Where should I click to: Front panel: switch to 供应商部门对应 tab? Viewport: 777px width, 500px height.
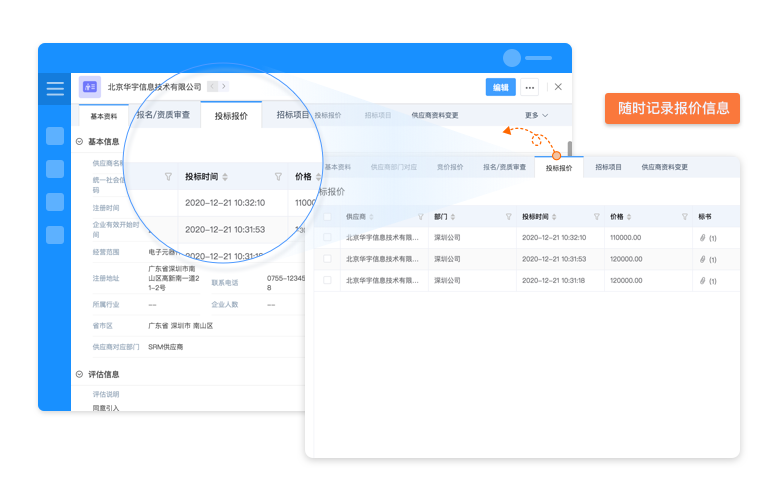point(393,167)
